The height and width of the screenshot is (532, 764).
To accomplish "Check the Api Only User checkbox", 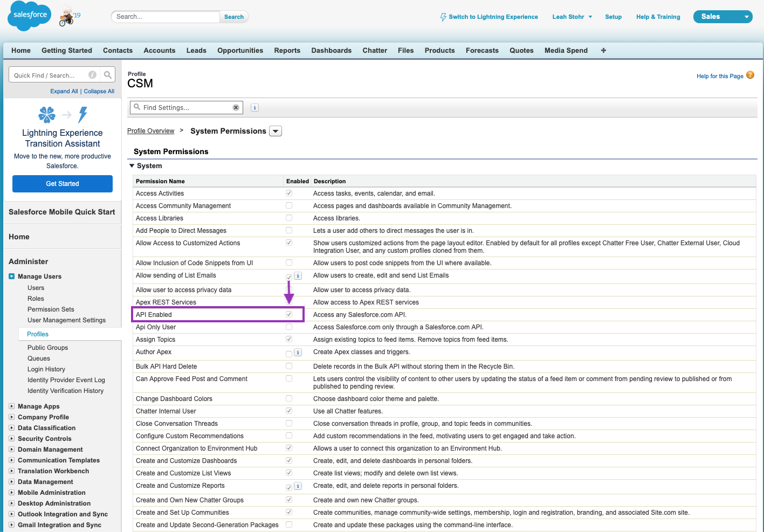I will coord(289,327).
